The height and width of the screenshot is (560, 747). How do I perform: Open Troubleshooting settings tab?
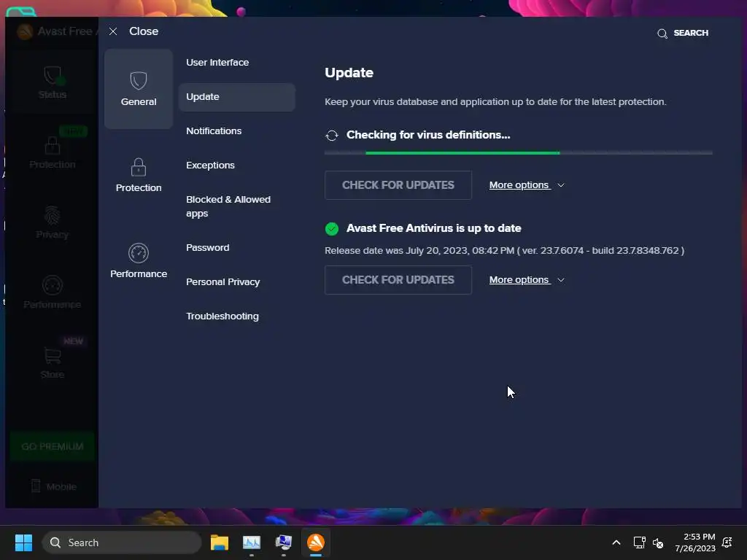click(x=222, y=316)
